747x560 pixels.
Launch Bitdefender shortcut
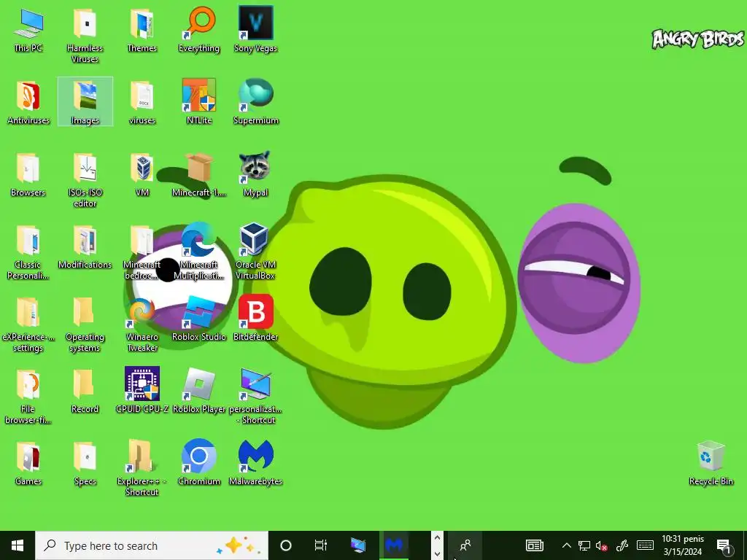tap(256, 319)
